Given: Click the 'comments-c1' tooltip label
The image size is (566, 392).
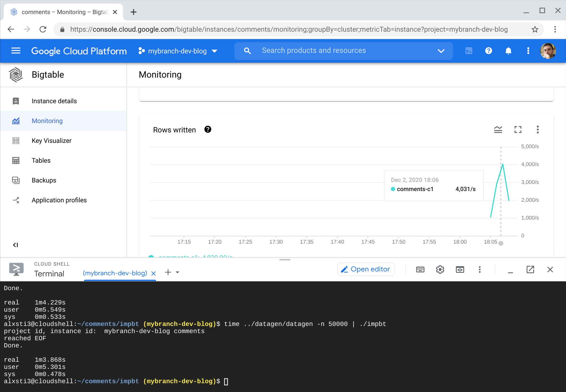Looking at the screenshot, I should pyautogui.click(x=415, y=189).
